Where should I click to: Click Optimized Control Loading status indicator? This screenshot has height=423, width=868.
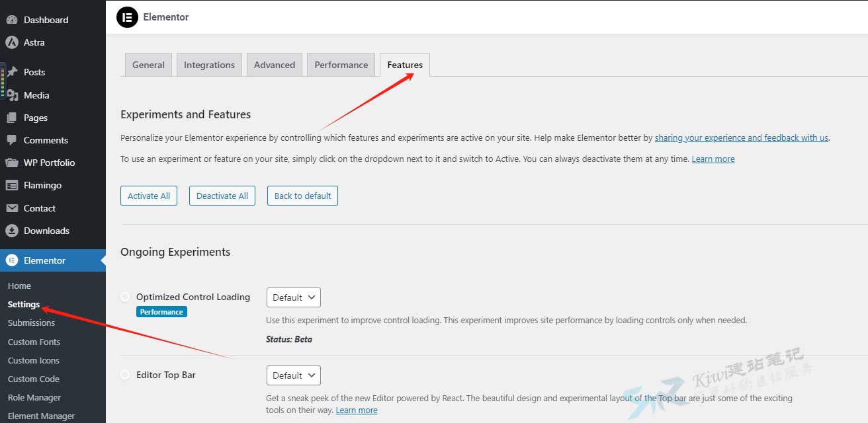point(125,297)
